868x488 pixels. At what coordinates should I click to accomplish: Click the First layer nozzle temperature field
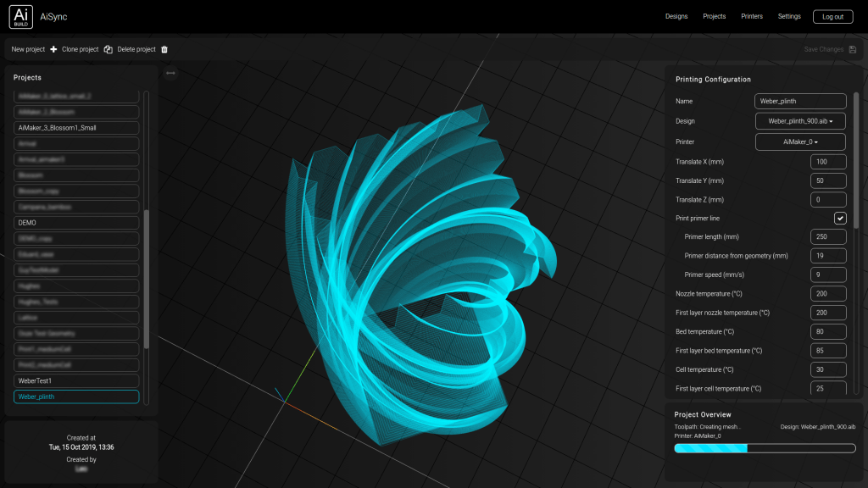click(x=828, y=313)
